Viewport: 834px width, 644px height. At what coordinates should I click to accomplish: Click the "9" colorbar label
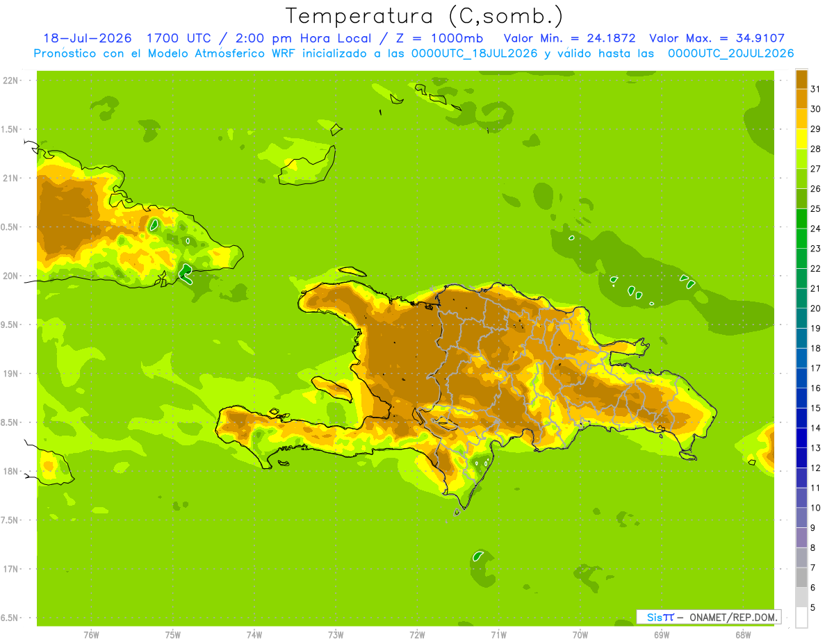812,528
